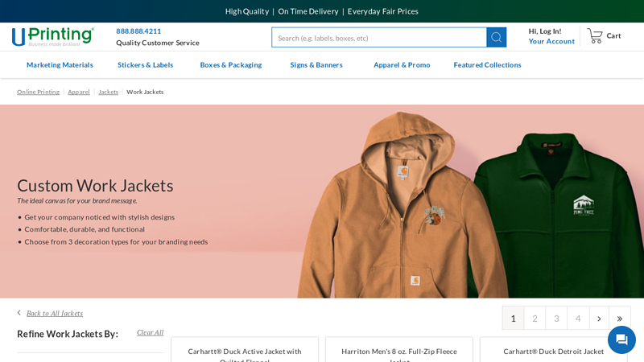This screenshot has width=644, height=362.
Task: Select page 3 in pagination
Action: coord(556,318)
